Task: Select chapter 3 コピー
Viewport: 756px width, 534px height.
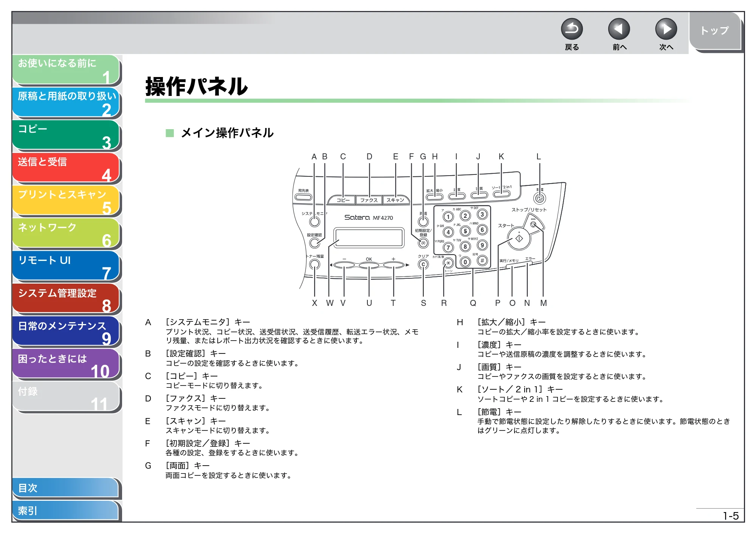Action: [66, 135]
